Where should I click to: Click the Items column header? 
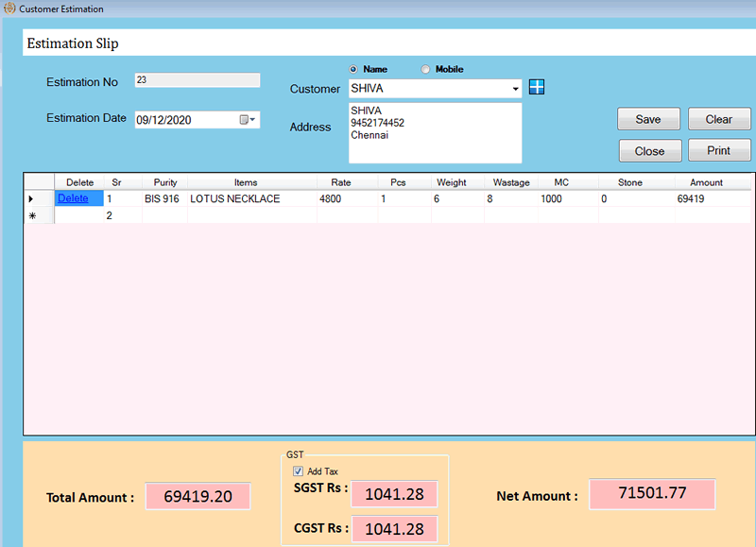(x=252, y=182)
